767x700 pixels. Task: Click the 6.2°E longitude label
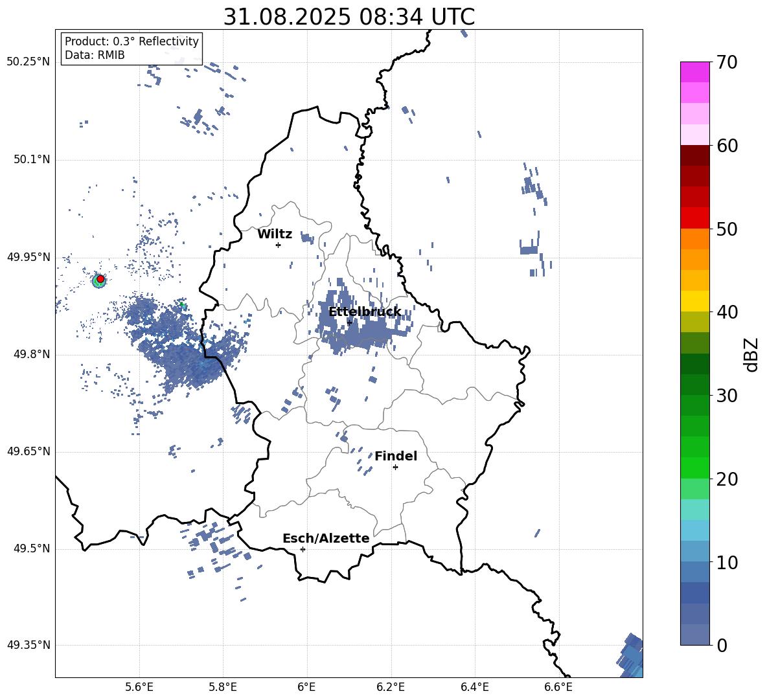pos(391,687)
